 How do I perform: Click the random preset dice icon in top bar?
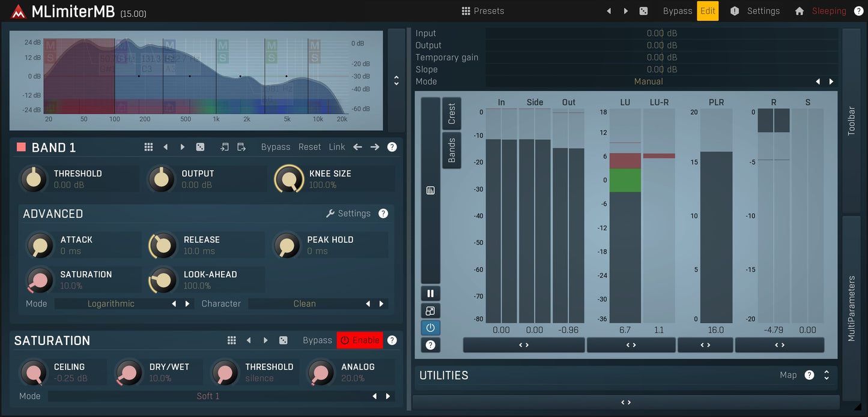tap(643, 11)
